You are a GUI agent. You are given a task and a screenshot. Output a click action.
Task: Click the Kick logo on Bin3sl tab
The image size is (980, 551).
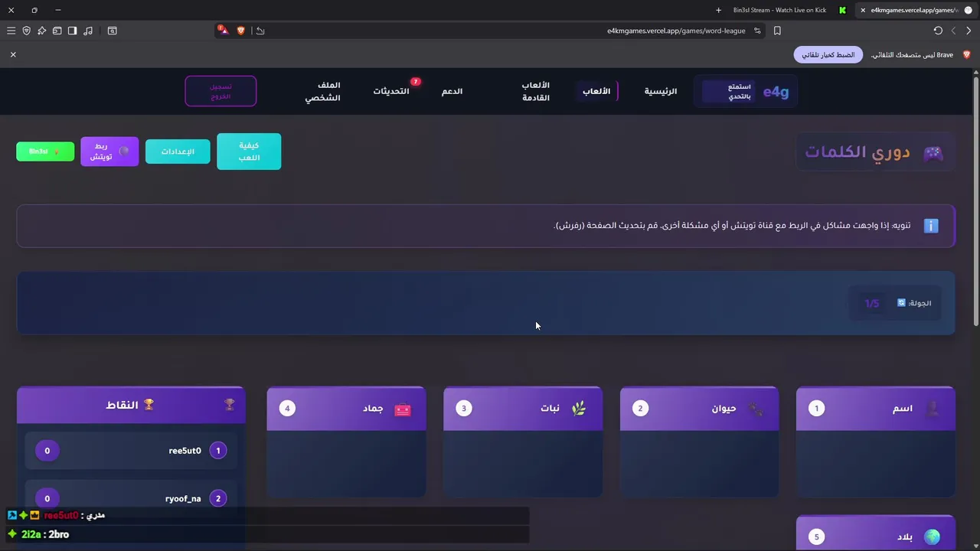[x=842, y=10]
